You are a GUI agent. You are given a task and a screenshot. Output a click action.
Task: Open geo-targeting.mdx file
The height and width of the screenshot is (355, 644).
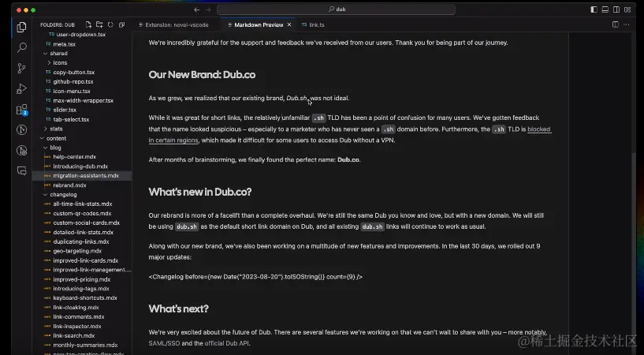coord(77,251)
